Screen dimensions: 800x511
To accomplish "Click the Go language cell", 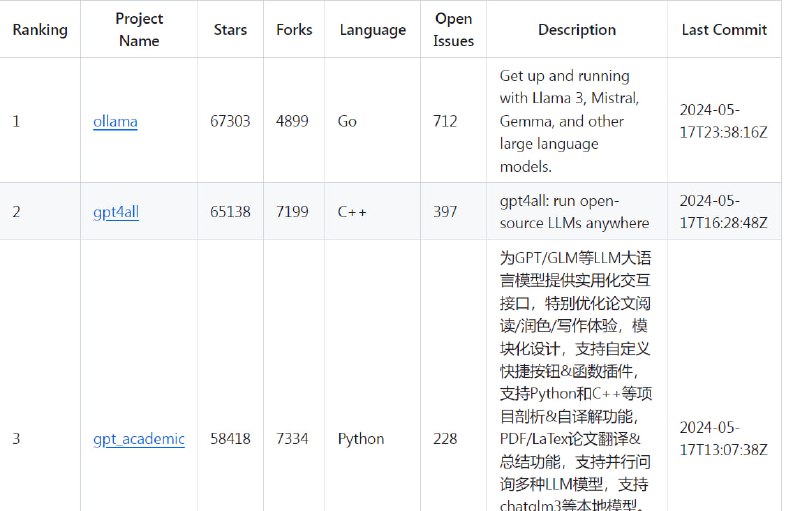I will click(x=347, y=122).
